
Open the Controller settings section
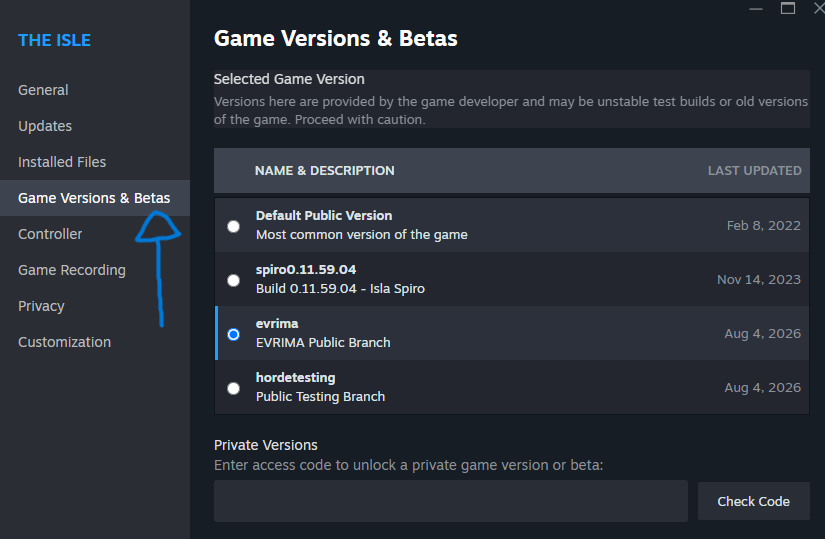tap(50, 234)
